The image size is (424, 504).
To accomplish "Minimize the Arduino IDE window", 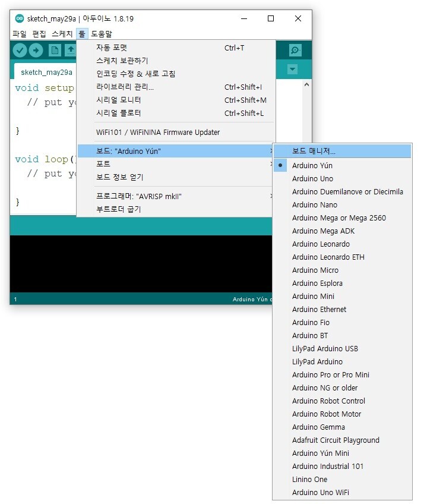I will 244,18.
